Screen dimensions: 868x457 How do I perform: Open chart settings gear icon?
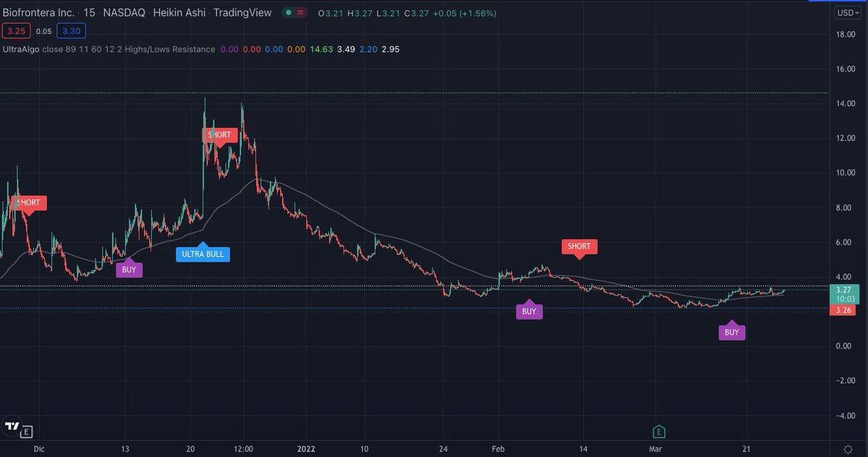[847, 448]
